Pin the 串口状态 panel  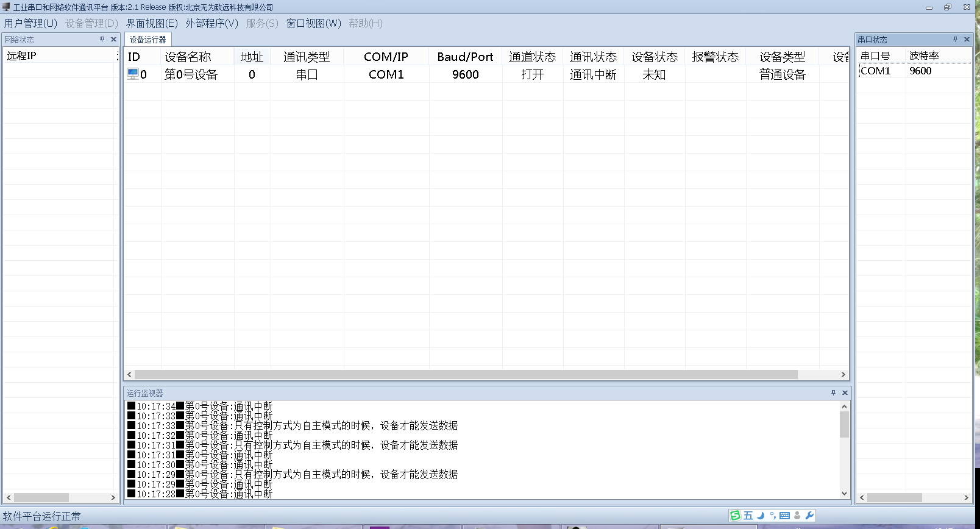click(955, 40)
